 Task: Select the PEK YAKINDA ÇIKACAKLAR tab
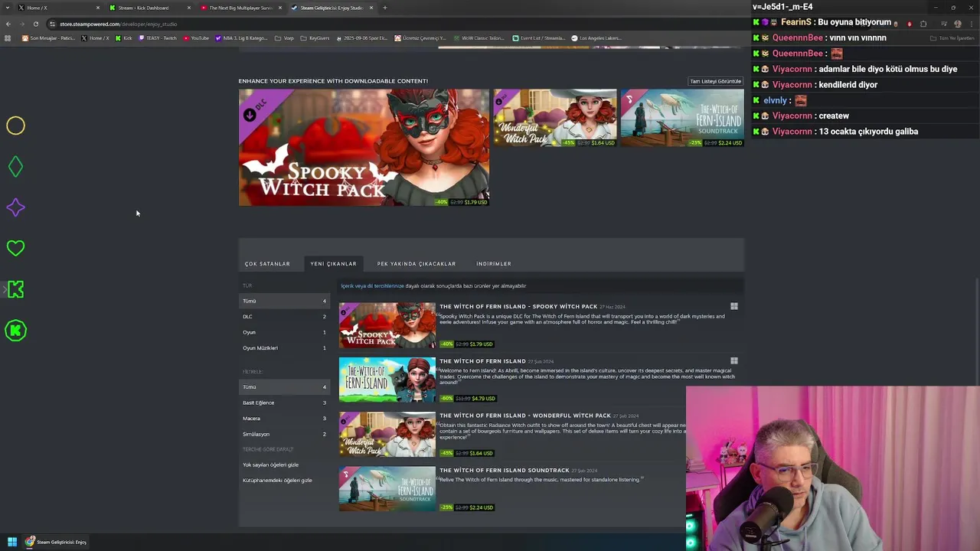[x=416, y=264]
